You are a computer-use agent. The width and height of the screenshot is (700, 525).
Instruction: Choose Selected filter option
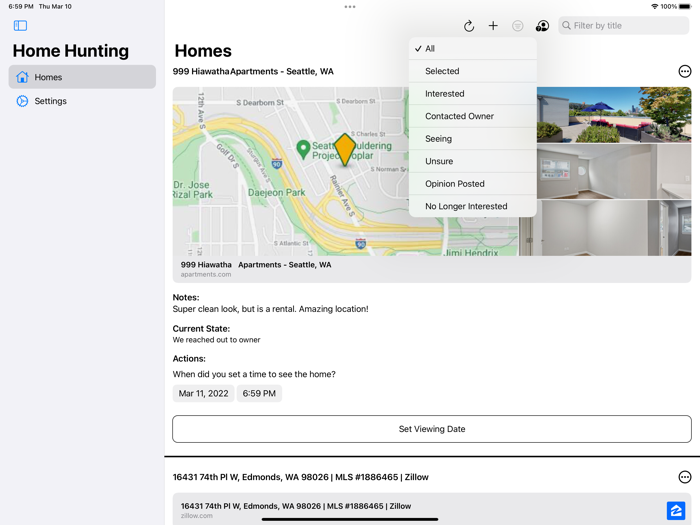pos(472,71)
